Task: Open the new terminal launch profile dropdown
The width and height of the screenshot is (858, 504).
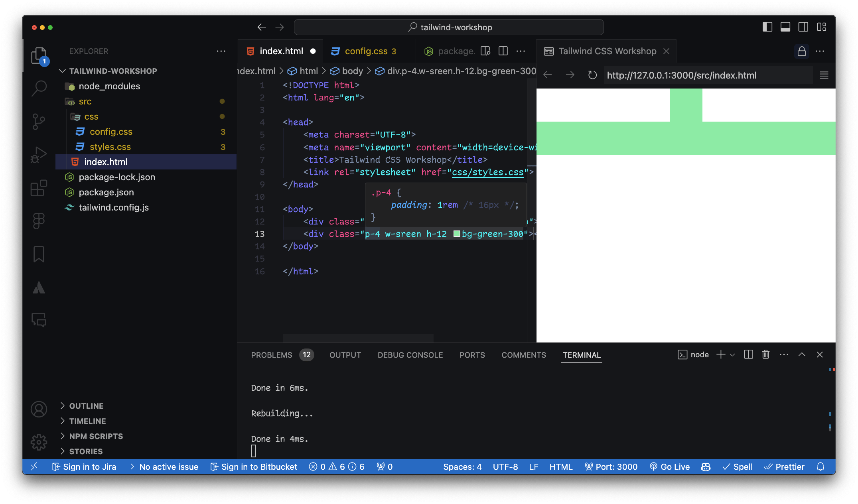Action: tap(732, 354)
